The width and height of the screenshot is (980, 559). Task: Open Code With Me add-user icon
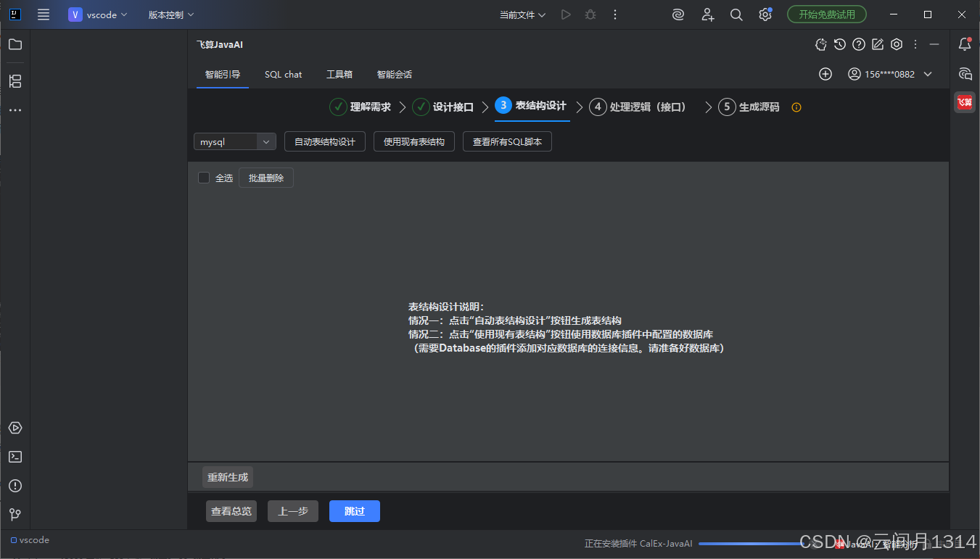pyautogui.click(x=708, y=15)
